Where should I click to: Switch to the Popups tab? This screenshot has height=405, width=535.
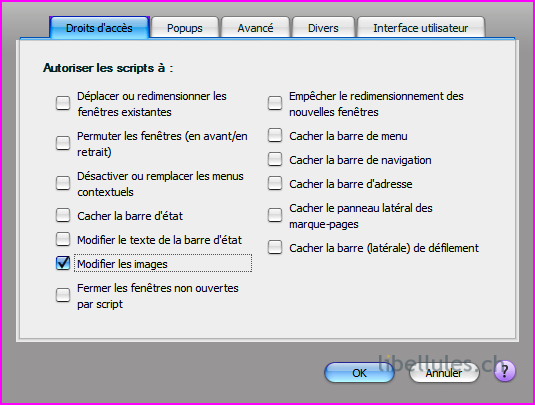(x=185, y=27)
